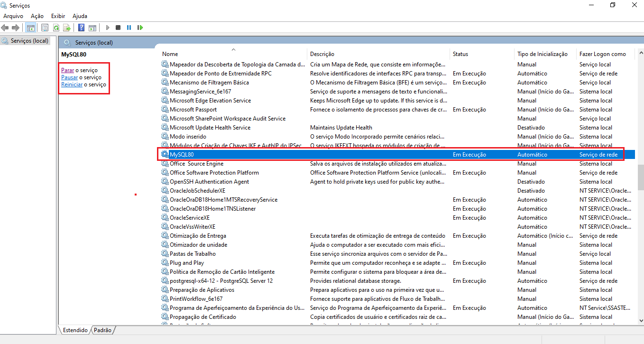
Task: Sort by Tipo de Inicialização column header
Action: click(x=543, y=54)
